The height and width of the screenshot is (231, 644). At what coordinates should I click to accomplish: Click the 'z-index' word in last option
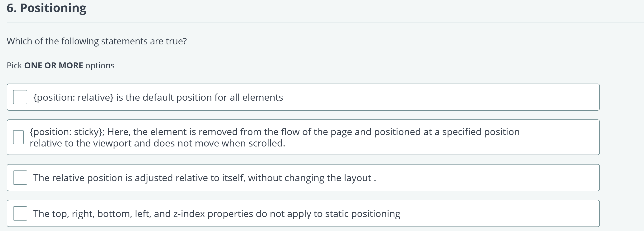click(189, 213)
